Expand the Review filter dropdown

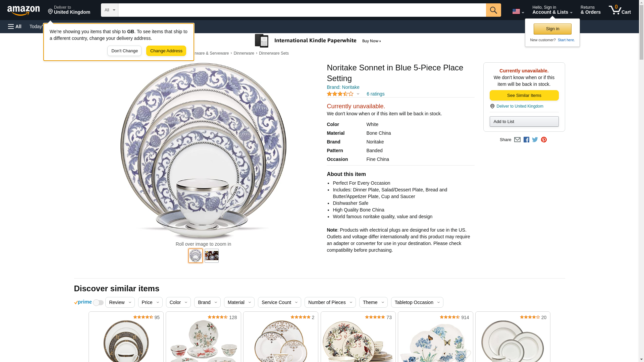pyautogui.click(x=120, y=302)
